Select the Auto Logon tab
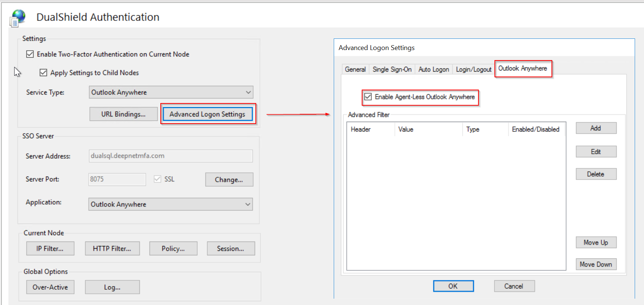Image resolution: width=644 pixels, height=305 pixels. [433, 69]
